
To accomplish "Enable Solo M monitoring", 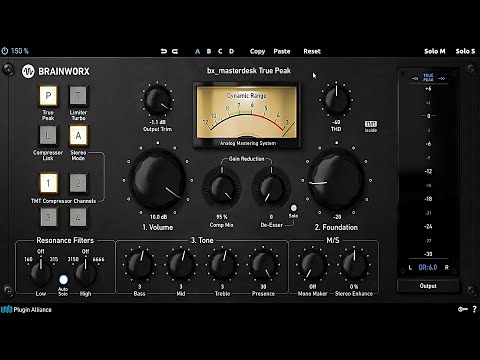I will pos(435,51).
